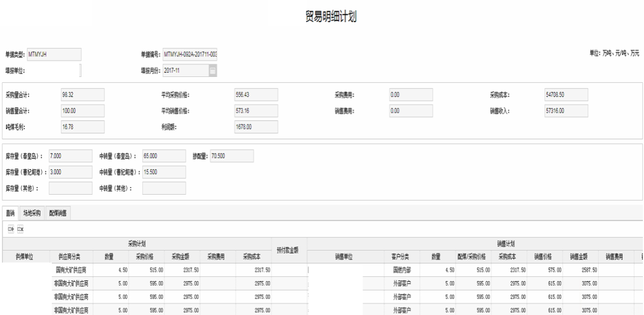Click the 掺配量 field showing 70.500

[x=231, y=156]
